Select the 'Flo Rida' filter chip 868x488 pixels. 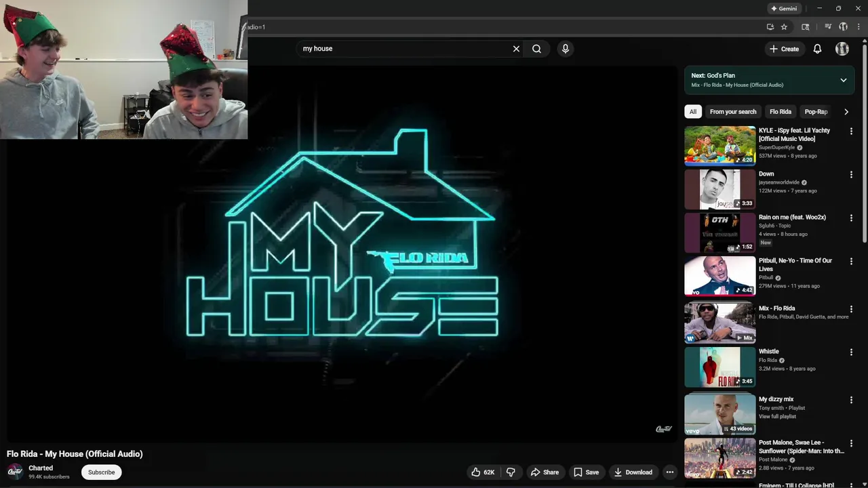[781, 112]
